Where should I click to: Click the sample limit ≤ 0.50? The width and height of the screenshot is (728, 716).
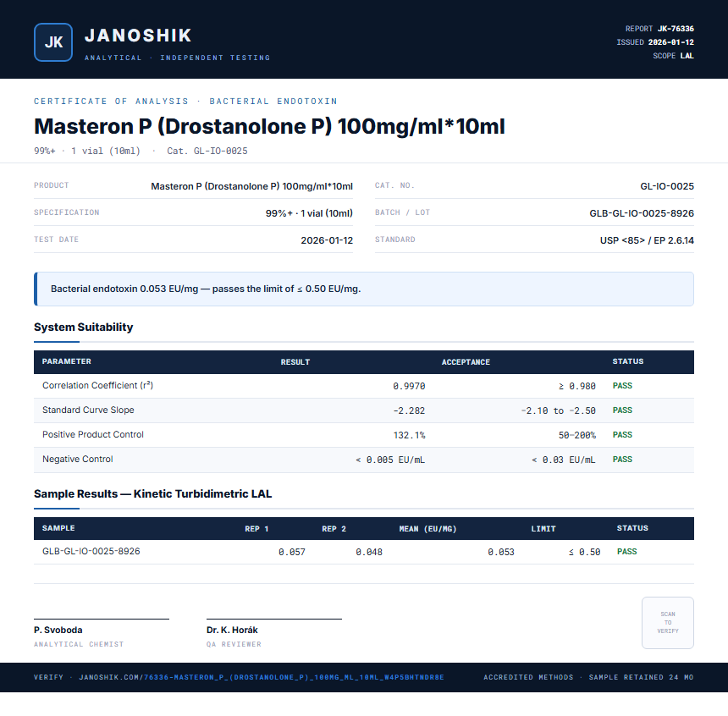[585, 552]
